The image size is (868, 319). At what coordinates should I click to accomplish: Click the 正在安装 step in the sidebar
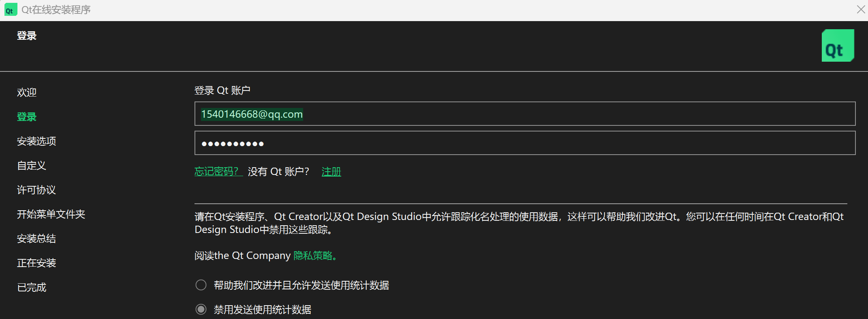pos(36,263)
